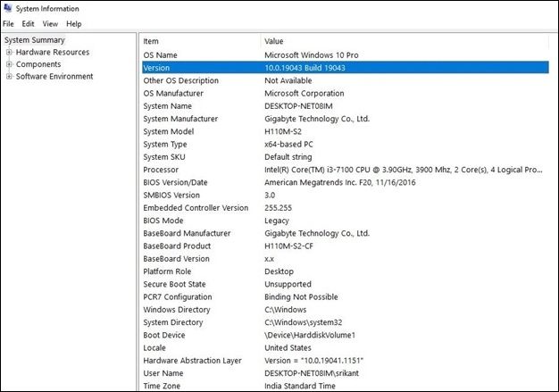
Task: Select System Summary in the tree
Action: [34, 40]
